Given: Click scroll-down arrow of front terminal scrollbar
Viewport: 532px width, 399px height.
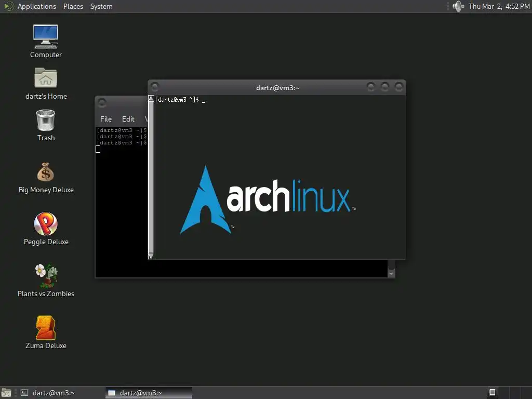Looking at the screenshot, I should click(x=151, y=256).
